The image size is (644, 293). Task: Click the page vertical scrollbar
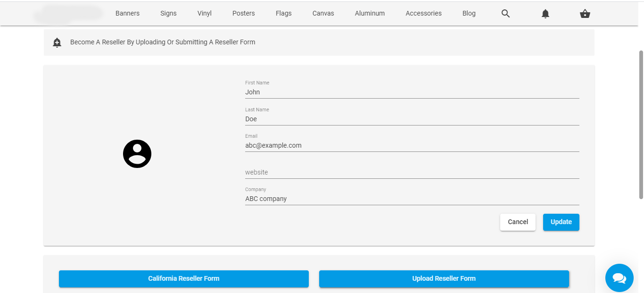[x=641, y=125]
